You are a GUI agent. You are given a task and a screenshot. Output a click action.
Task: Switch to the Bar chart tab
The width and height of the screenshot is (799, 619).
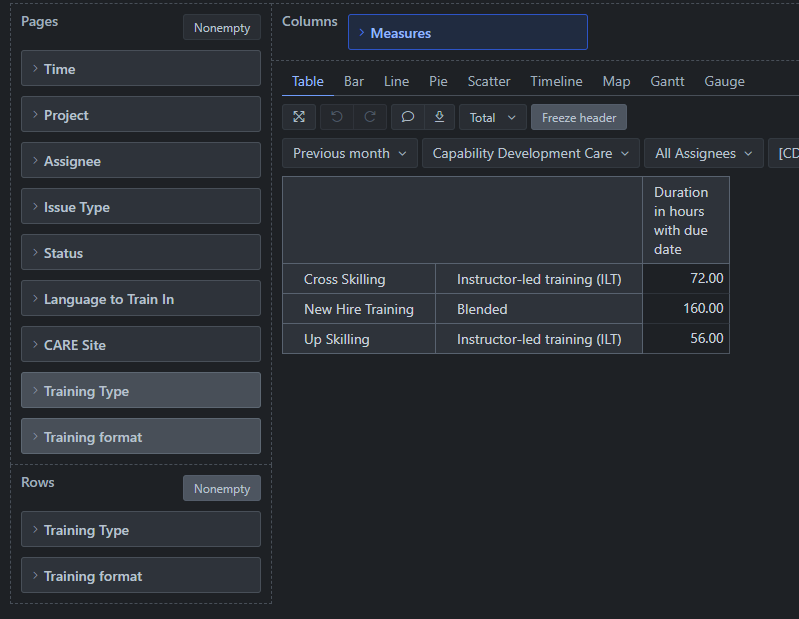tap(354, 82)
